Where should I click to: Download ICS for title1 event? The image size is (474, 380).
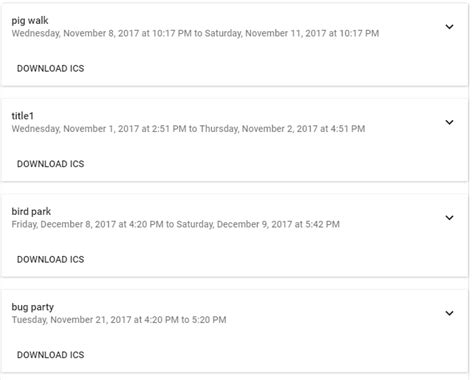tap(50, 164)
